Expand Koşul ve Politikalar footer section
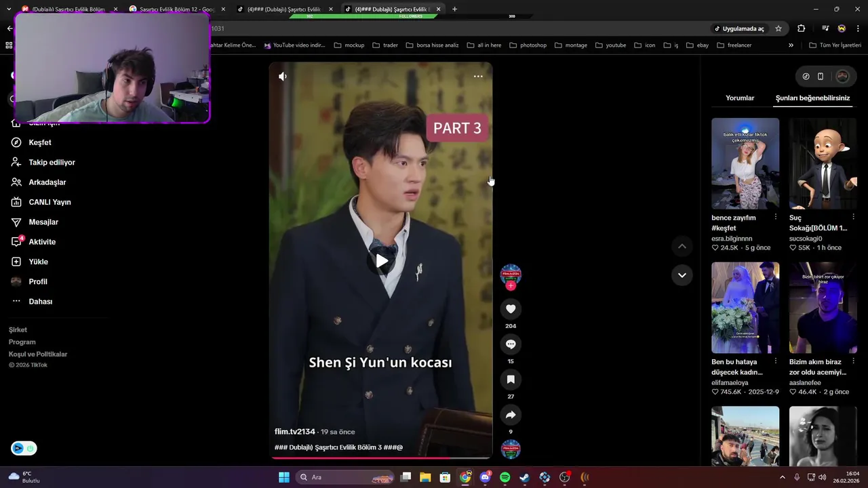 [x=38, y=354]
